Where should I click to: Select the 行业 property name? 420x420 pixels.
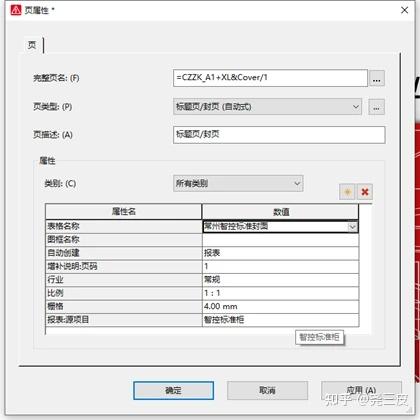124,280
